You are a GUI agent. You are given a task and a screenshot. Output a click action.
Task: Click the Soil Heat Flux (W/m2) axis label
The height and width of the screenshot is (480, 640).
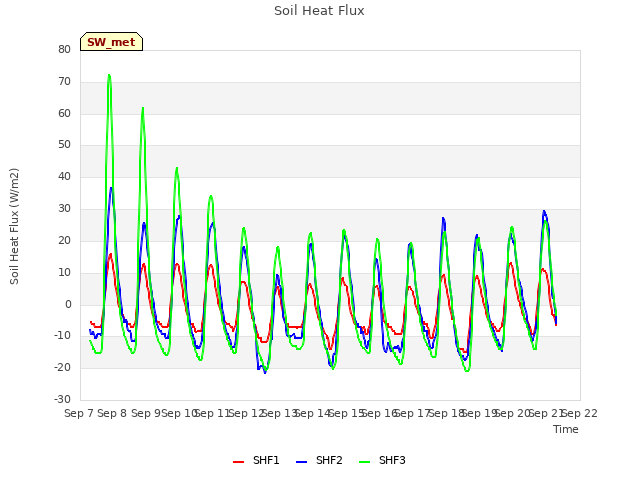pyautogui.click(x=14, y=226)
